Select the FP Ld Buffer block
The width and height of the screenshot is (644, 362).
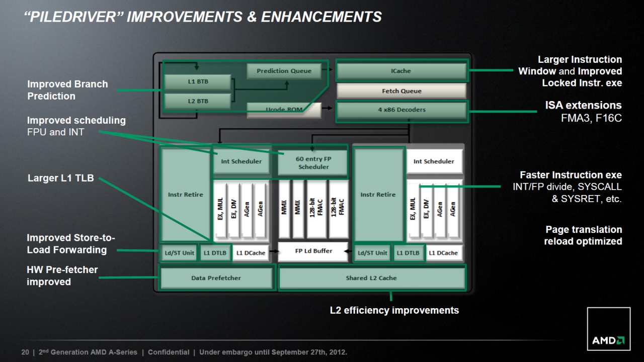coord(312,251)
